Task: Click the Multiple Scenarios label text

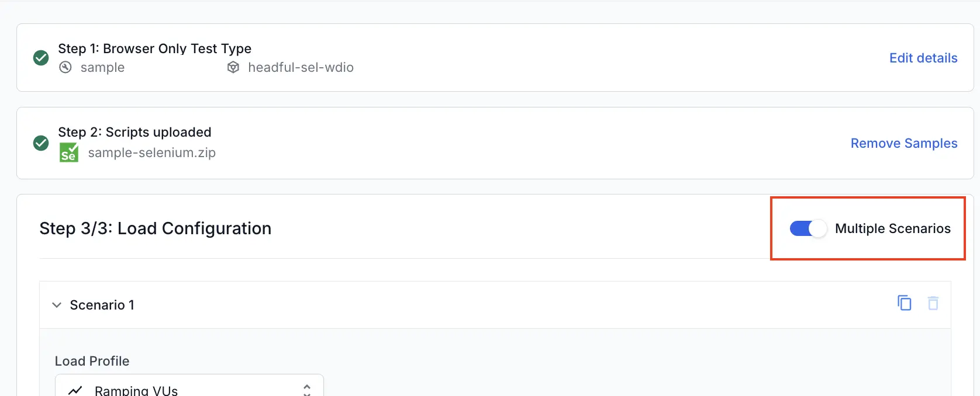Action: pos(893,228)
